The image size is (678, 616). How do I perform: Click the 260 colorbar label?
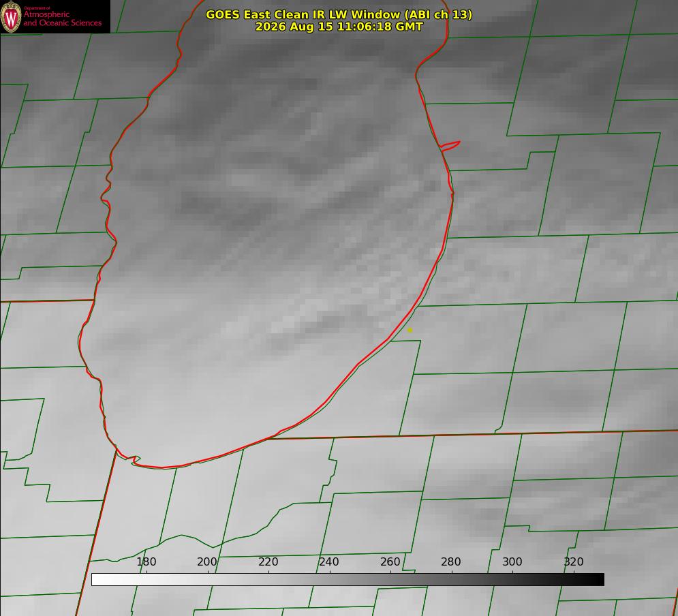390,561
